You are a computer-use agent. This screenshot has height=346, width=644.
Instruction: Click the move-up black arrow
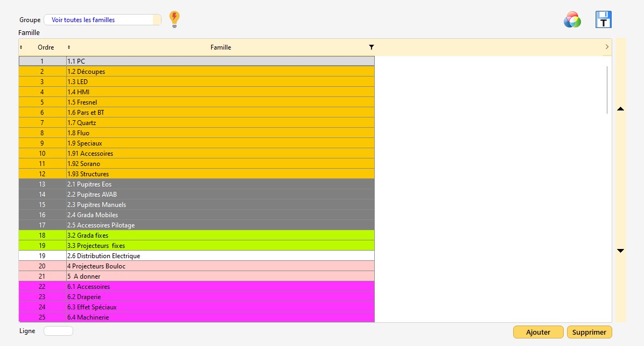click(x=620, y=109)
